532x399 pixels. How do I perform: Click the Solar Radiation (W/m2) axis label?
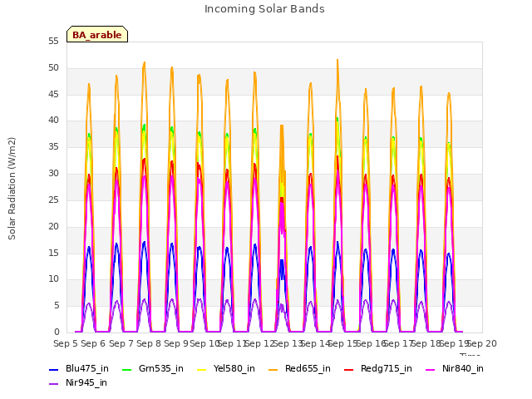click(x=12, y=189)
